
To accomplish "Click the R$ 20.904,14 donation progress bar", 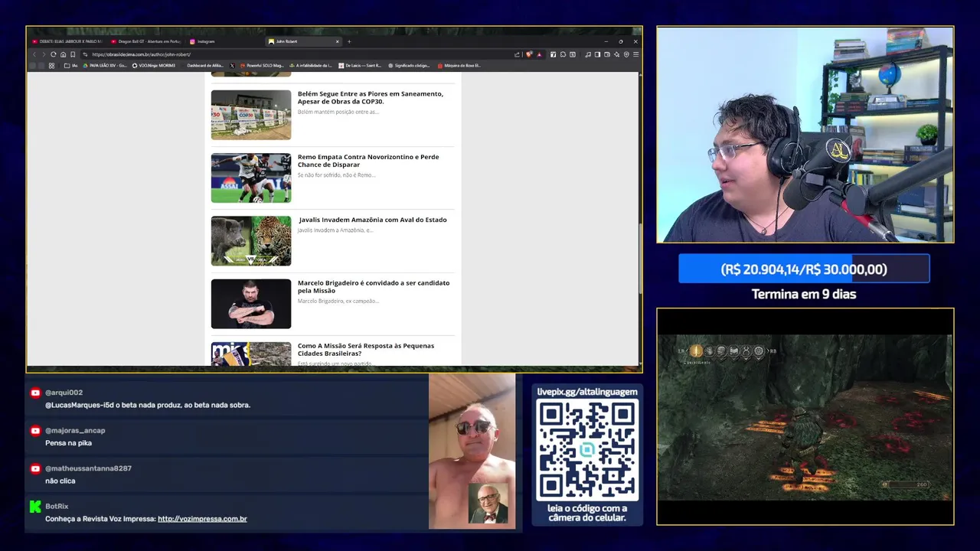I will (x=804, y=269).
